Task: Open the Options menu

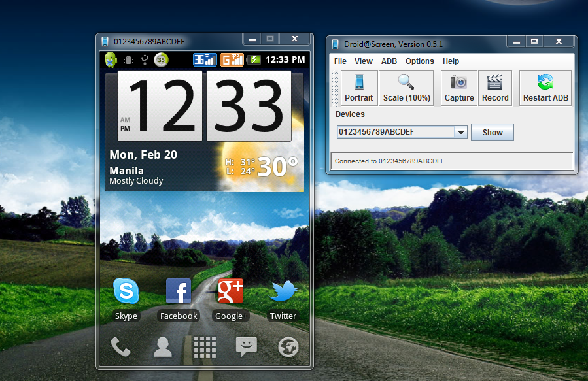Action: [x=420, y=61]
